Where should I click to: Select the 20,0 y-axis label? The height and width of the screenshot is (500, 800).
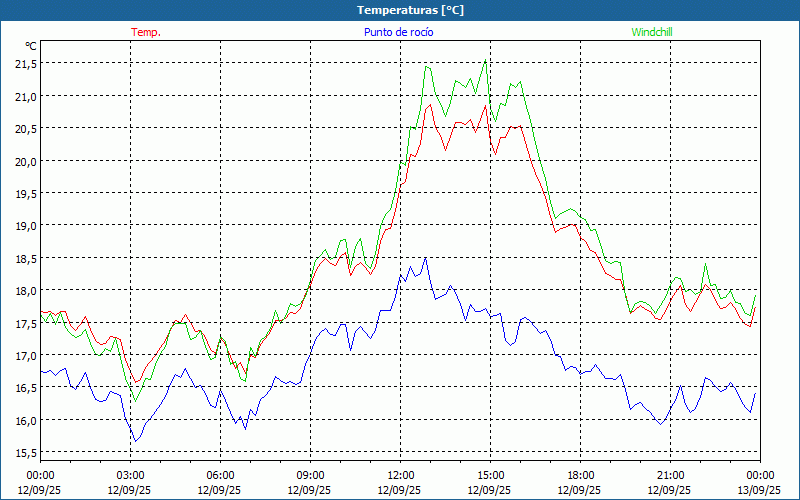[26, 161]
